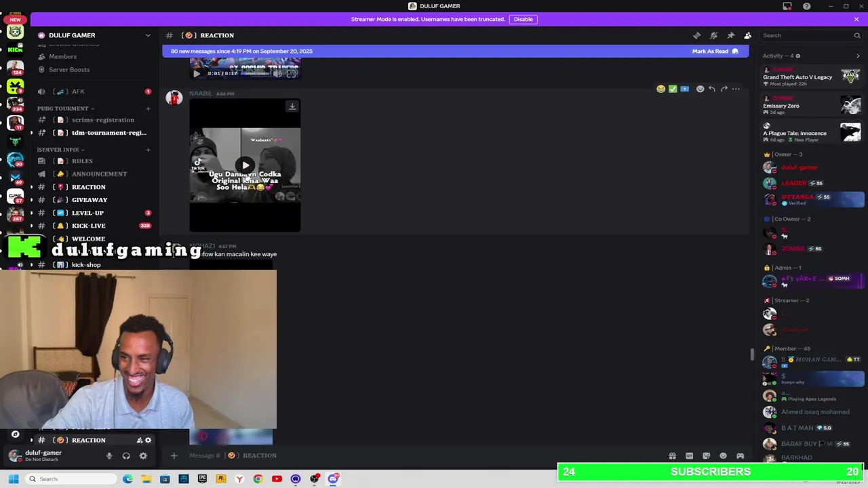Open A Plague Tale: Innocence activity

(812, 133)
